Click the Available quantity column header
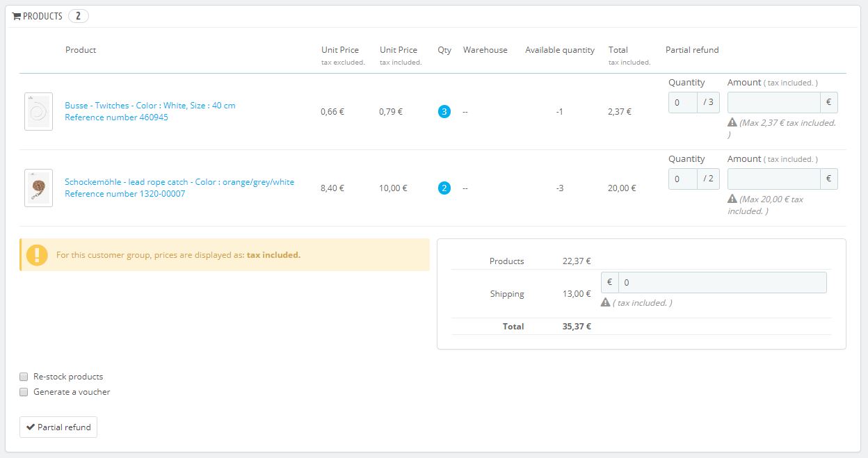This screenshot has width=868, height=458. point(560,50)
